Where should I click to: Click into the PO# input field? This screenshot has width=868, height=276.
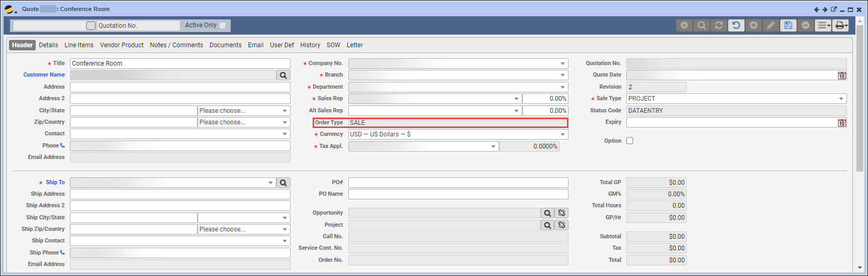pyautogui.click(x=458, y=183)
